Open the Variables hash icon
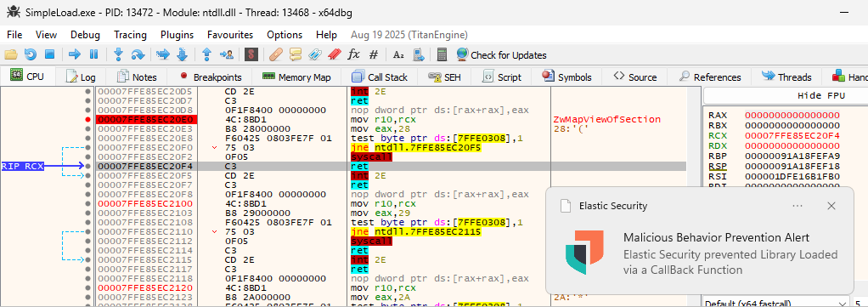The image size is (868, 307). click(373, 55)
